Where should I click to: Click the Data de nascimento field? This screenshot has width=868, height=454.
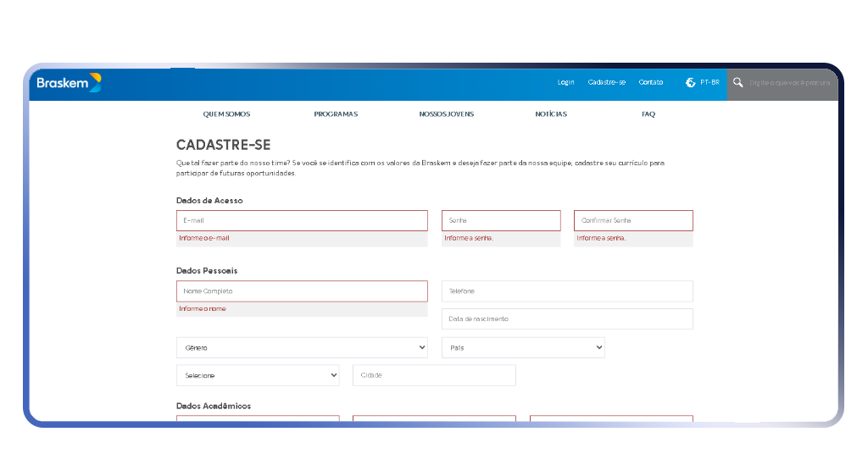pyautogui.click(x=567, y=319)
